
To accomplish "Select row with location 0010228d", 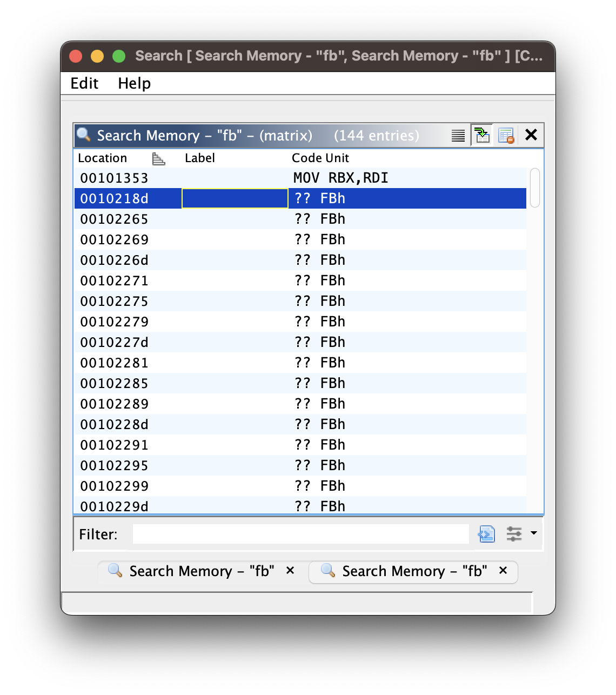I will (x=300, y=425).
